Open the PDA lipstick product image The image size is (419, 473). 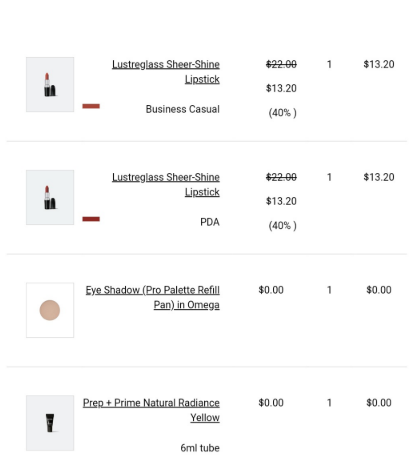[50, 197]
